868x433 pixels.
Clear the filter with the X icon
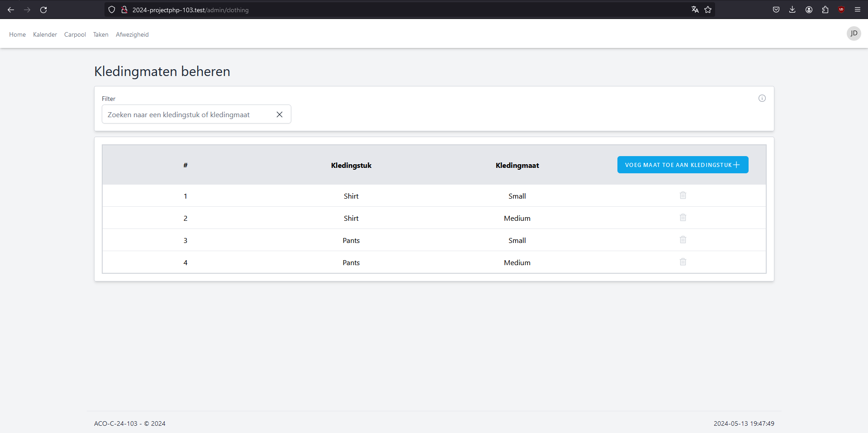point(280,114)
